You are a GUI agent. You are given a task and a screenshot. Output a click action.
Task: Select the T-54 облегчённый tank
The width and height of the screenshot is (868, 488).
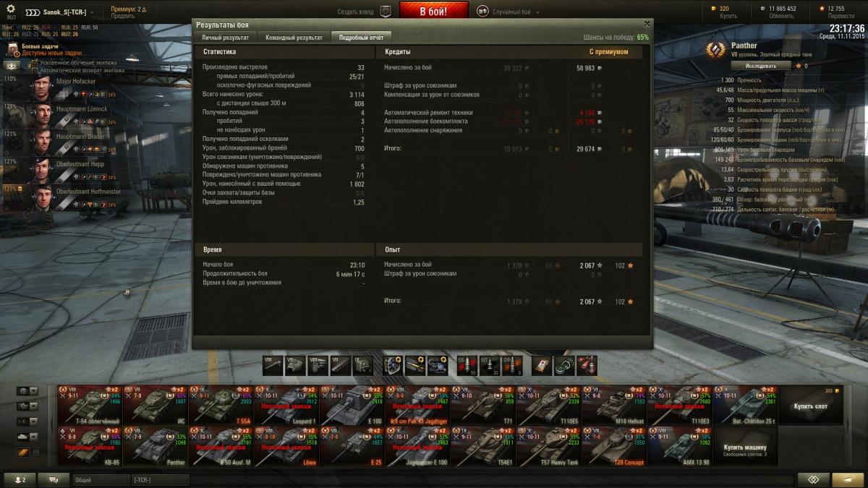coord(90,405)
